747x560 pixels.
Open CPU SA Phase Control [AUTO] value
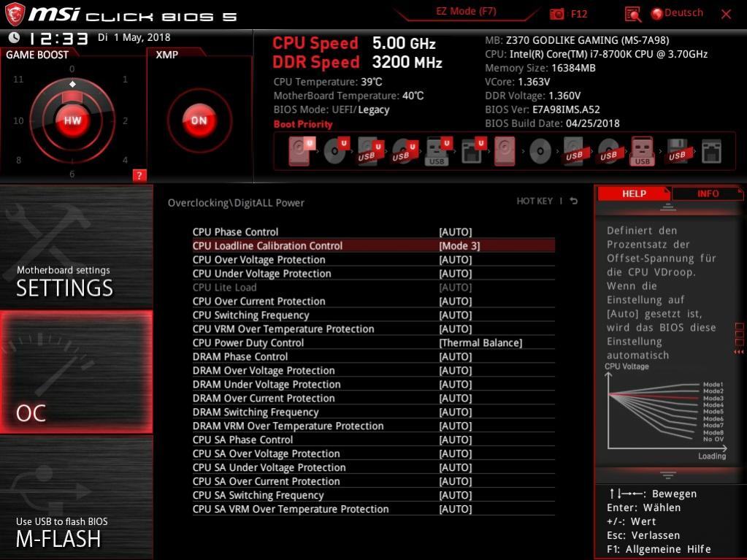(x=456, y=440)
